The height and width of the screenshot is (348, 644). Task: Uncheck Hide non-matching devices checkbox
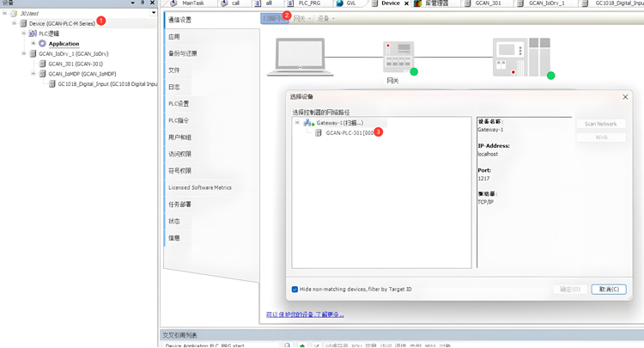[x=295, y=290]
